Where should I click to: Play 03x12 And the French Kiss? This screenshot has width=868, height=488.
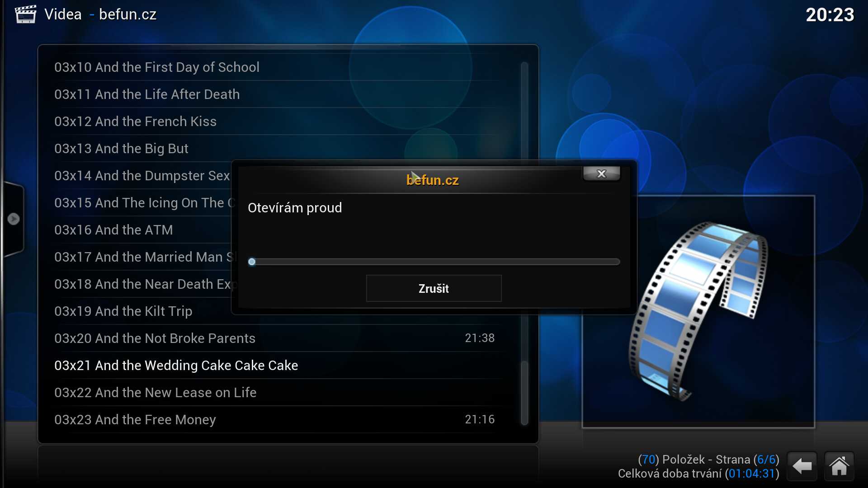pos(135,122)
